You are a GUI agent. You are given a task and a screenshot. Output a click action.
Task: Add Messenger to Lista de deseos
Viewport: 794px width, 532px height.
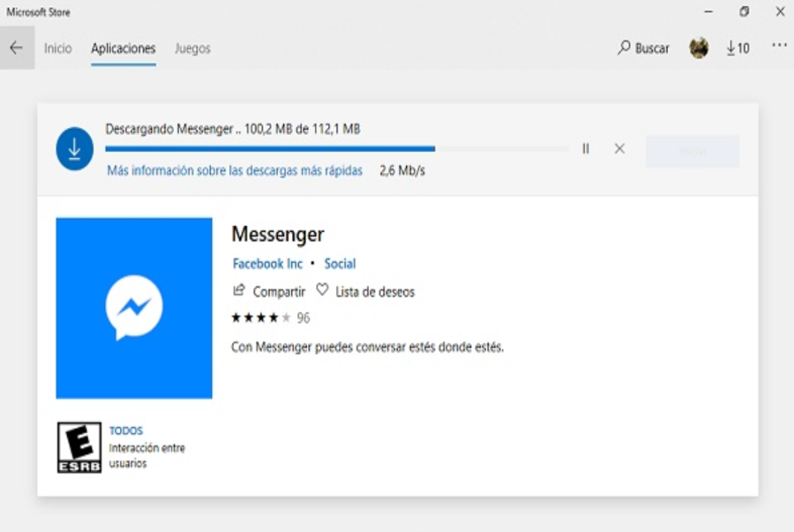point(365,291)
